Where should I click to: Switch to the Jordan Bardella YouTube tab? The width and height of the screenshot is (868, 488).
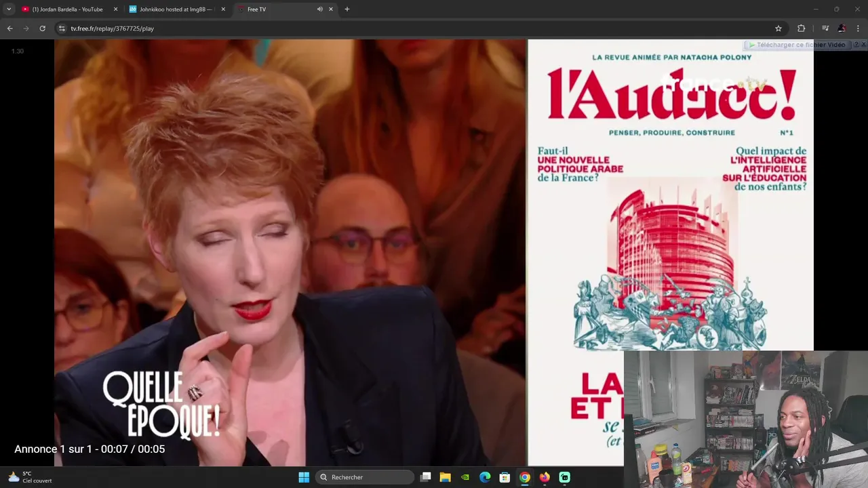tap(68, 9)
